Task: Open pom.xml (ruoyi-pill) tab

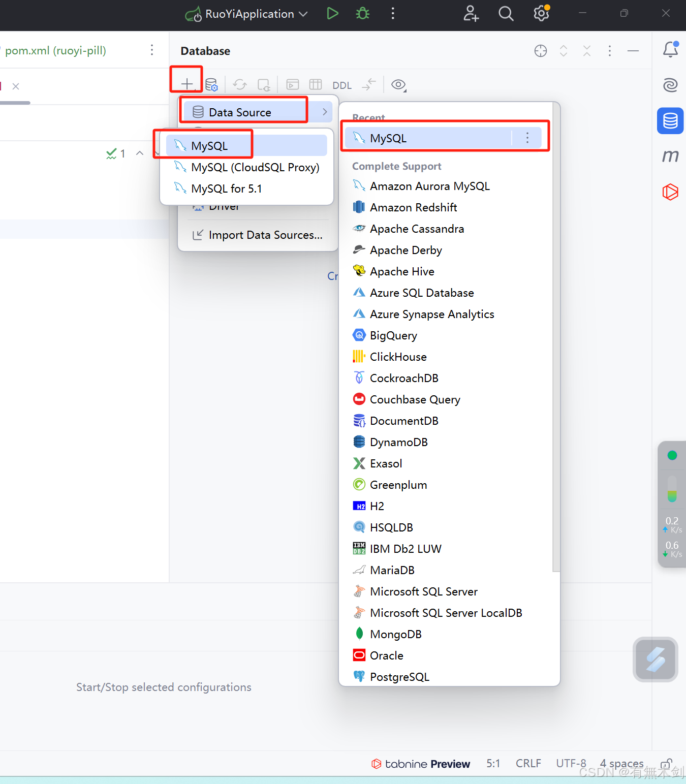Action: tap(55, 50)
